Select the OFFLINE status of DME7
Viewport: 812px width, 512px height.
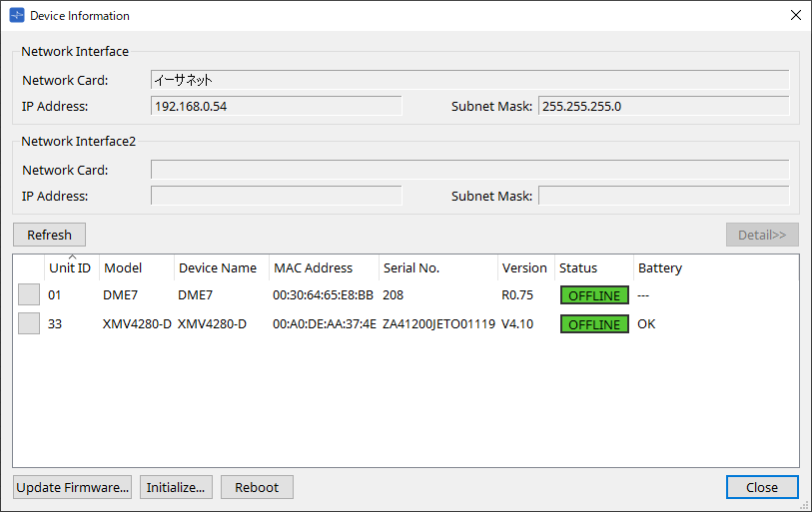(x=594, y=295)
